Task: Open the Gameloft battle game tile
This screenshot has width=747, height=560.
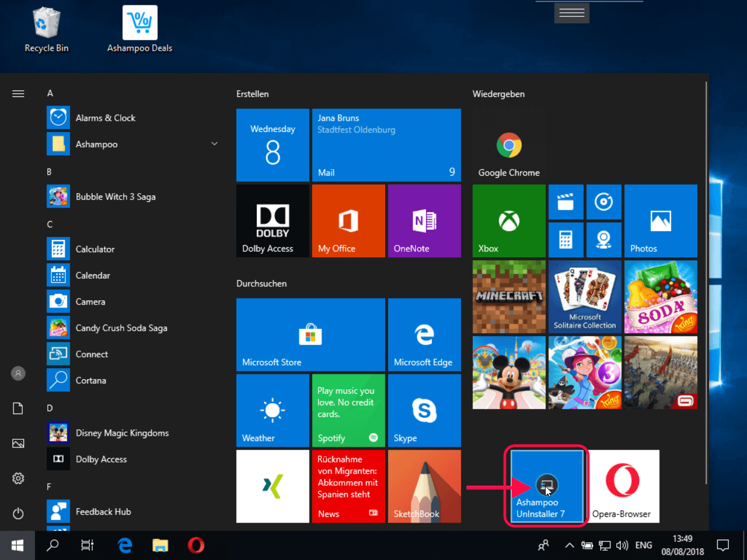Action: (x=661, y=373)
